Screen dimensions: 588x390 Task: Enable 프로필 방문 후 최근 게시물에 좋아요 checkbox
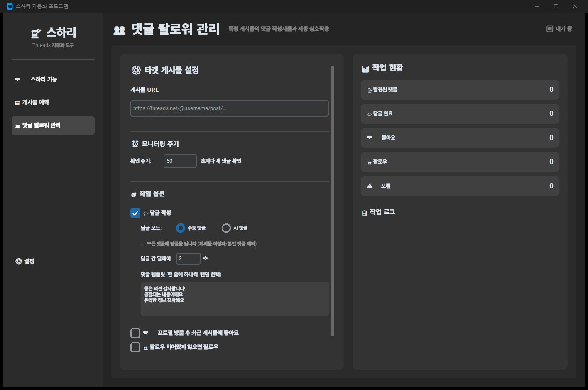pyautogui.click(x=135, y=333)
